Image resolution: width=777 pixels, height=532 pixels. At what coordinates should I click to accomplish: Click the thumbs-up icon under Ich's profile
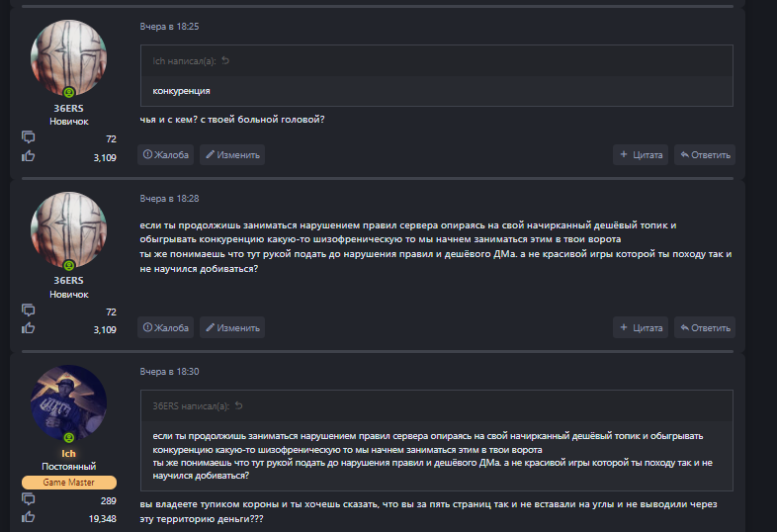[x=28, y=517]
